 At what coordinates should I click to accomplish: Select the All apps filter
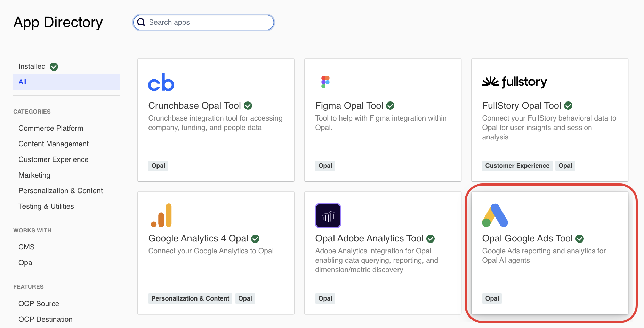(23, 82)
